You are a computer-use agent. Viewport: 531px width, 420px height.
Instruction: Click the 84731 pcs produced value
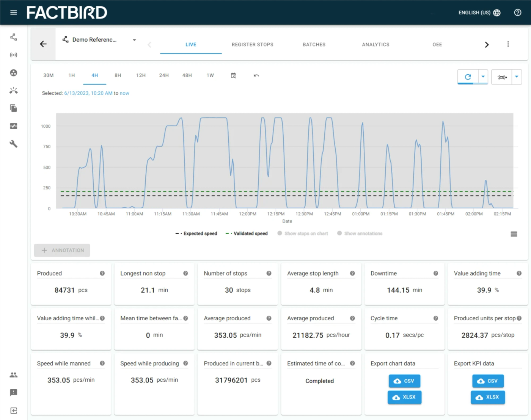71,290
